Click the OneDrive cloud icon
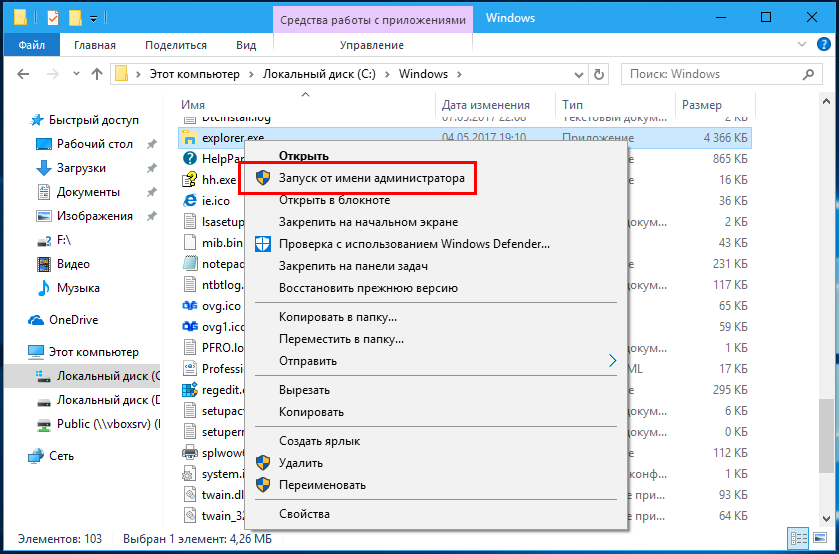The image size is (839, 554). pyautogui.click(x=36, y=320)
